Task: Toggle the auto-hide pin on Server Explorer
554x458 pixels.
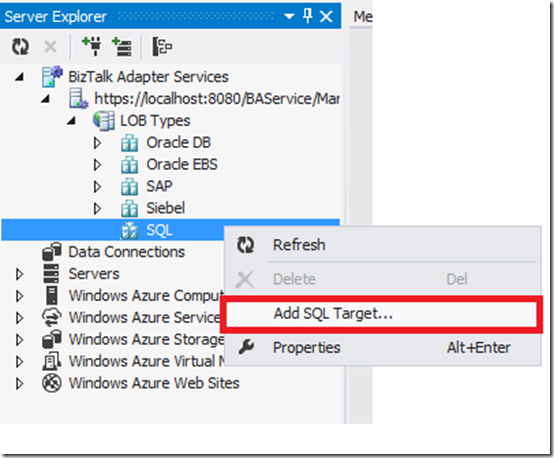Action: pyautogui.click(x=308, y=16)
